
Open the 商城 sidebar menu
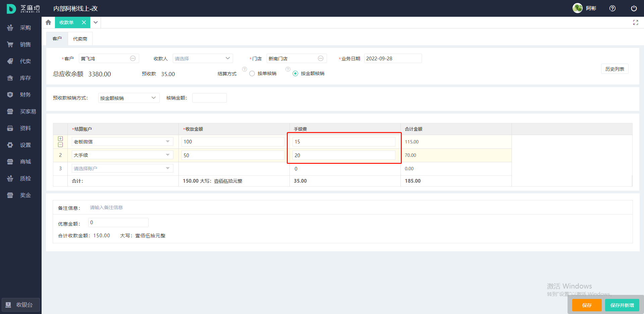coord(21,162)
